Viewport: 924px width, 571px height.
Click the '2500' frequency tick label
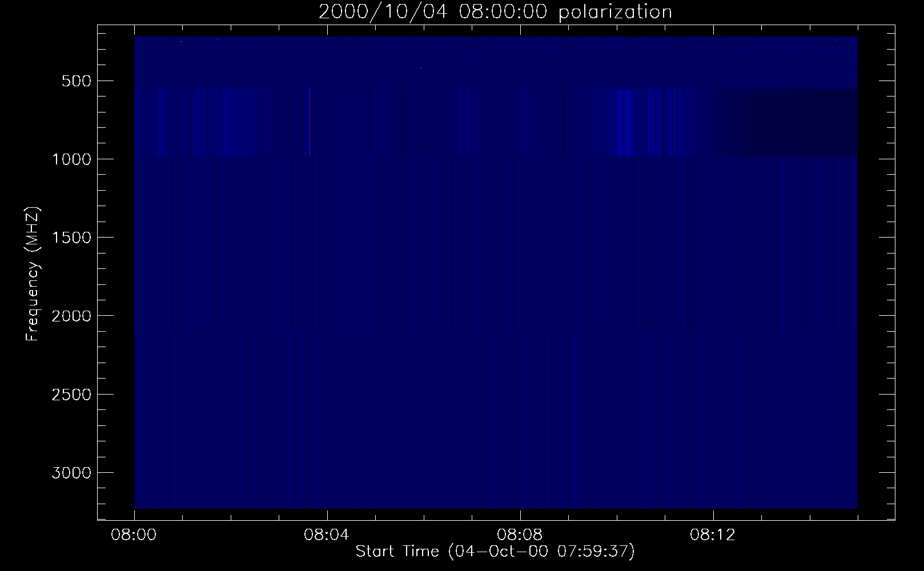tap(71, 395)
